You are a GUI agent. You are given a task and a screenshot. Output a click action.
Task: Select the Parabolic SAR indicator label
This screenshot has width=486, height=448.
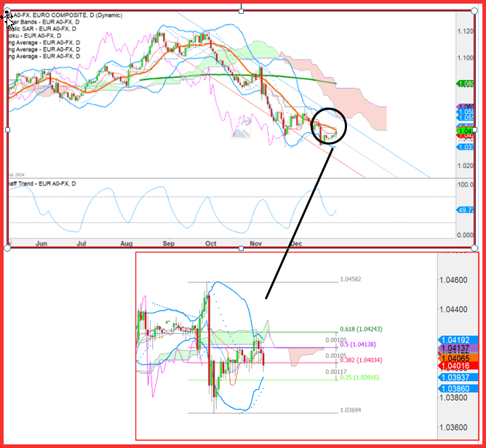click(x=42, y=29)
